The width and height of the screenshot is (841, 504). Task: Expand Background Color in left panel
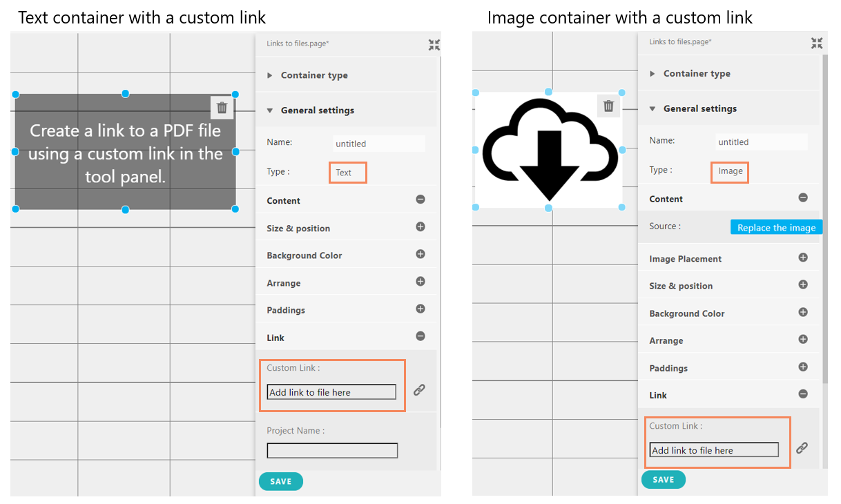click(420, 254)
